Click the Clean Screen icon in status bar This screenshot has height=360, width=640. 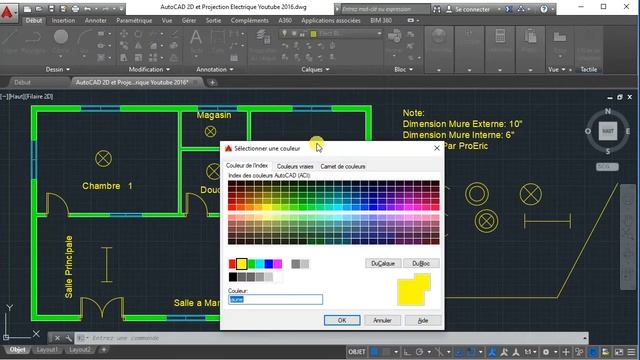[619, 352]
